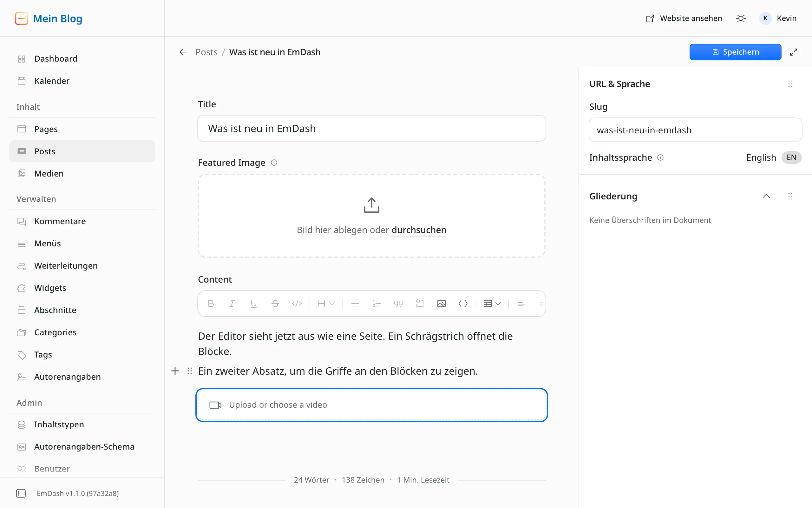Screen dimensions: 812x508
Task: Click the Featured Image info icon
Action: tap(274, 163)
